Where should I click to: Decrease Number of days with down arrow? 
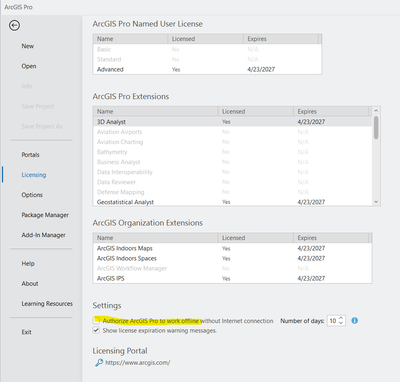coord(341,323)
